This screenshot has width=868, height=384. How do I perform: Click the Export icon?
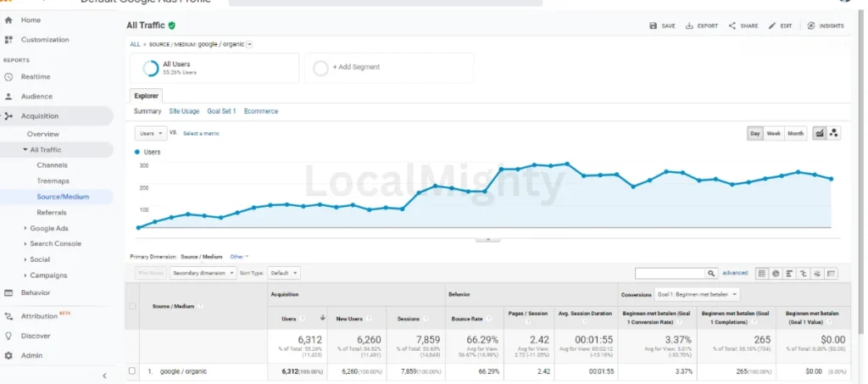tap(690, 26)
